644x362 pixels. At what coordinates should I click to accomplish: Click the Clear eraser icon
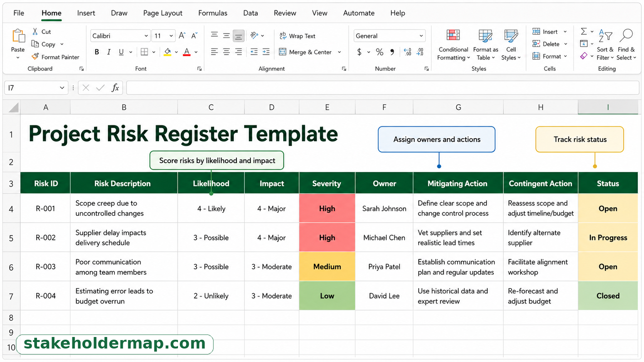click(584, 56)
